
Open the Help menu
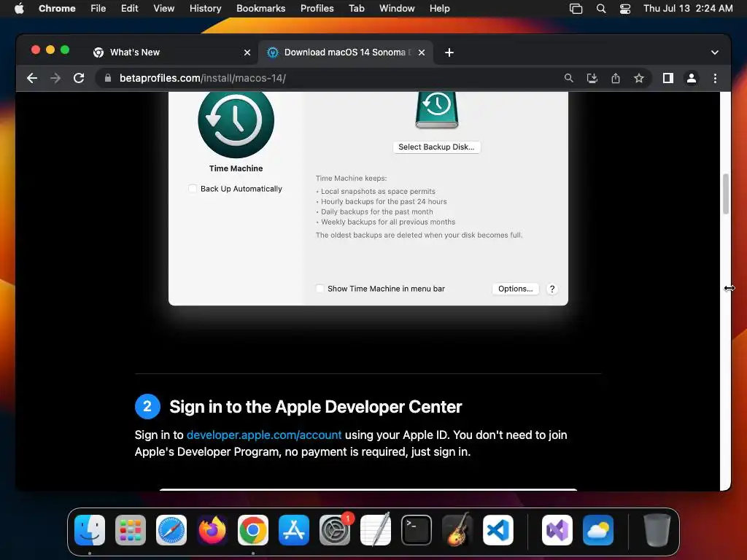[x=439, y=8]
